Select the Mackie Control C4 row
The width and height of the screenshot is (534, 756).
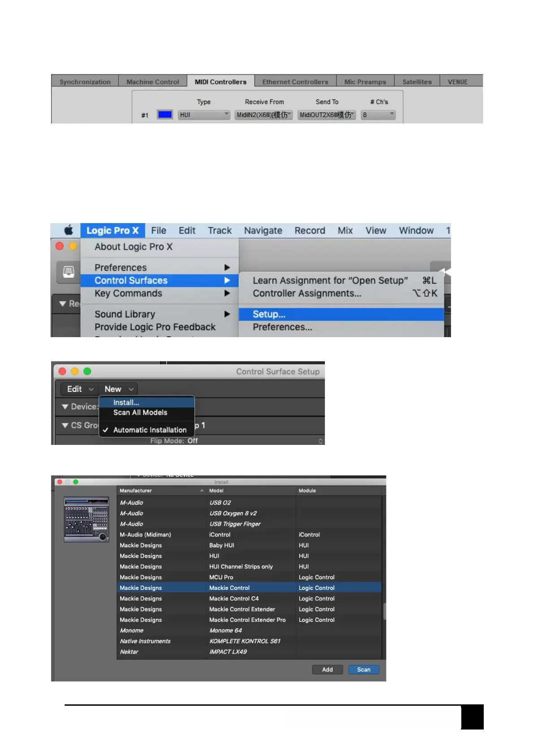(x=249, y=598)
